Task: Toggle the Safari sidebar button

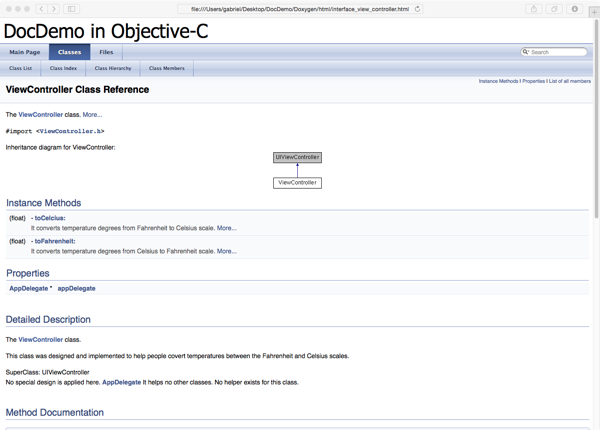Action: tap(72, 9)
